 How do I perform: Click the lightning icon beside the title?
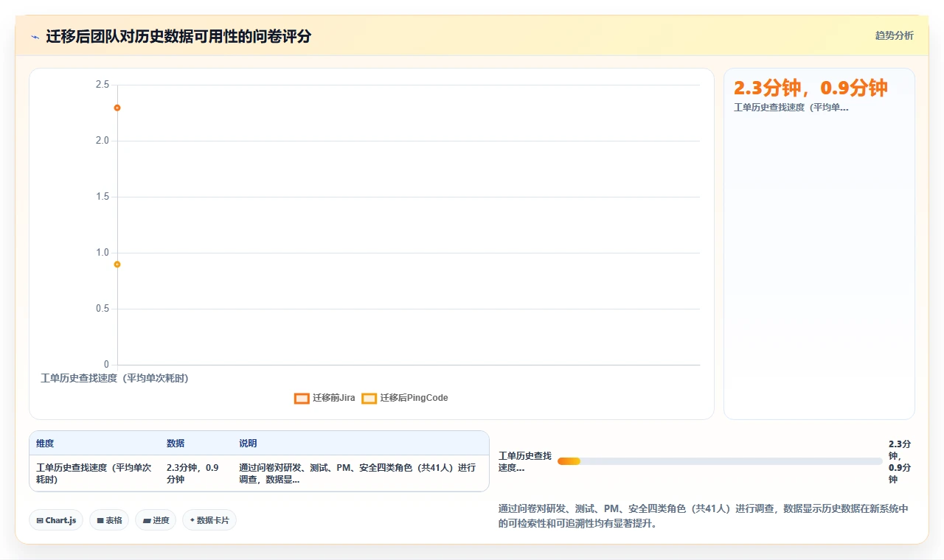[x=35, y=37]
